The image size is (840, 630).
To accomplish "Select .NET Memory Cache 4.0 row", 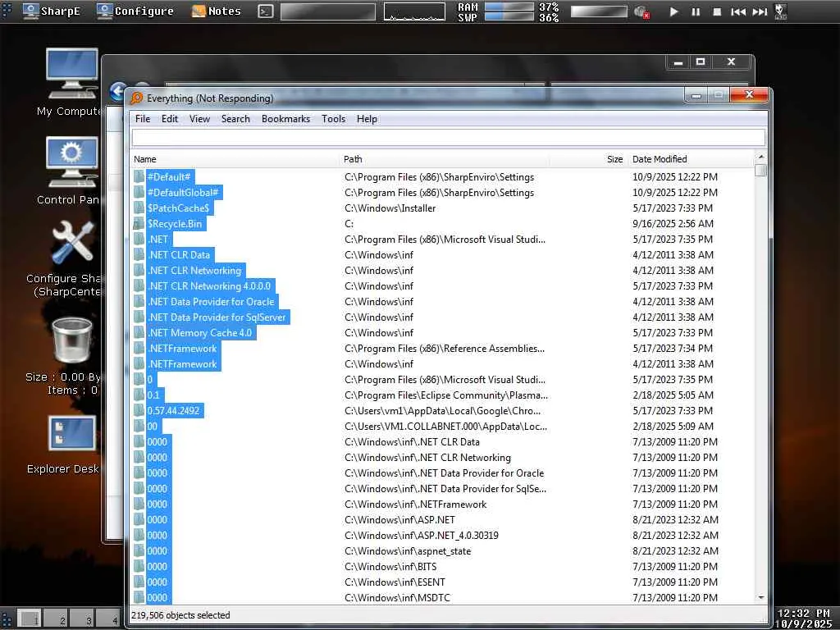I will click(442, 333).
